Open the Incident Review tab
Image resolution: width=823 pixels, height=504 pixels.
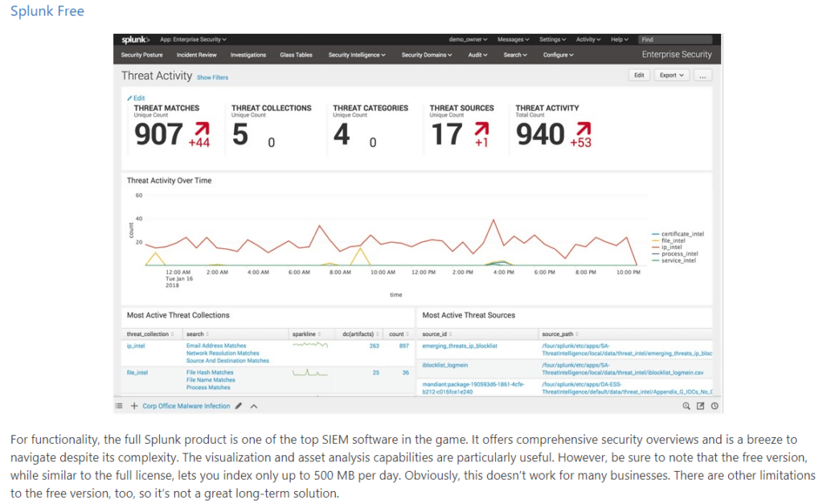(197, 55)
